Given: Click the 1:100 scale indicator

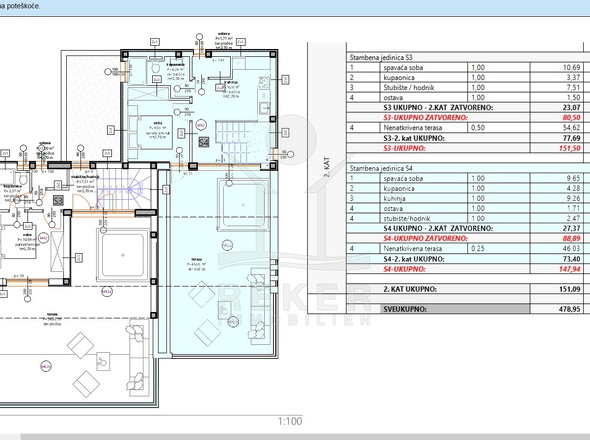Looking at the screenshot, I should pos(290,421).
